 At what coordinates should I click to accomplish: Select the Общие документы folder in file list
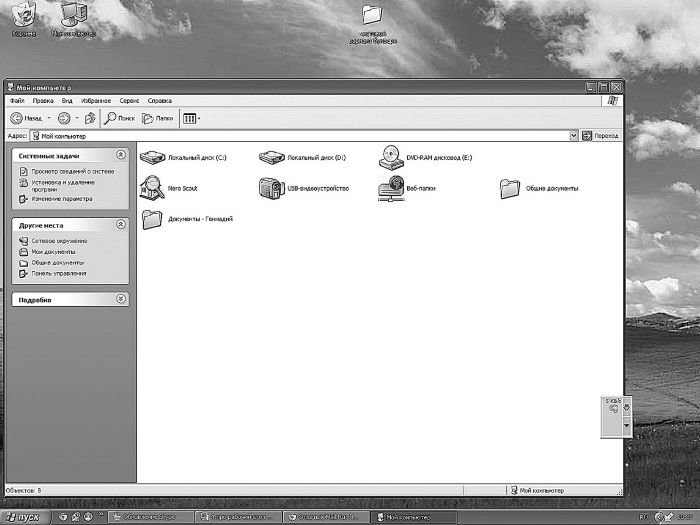point(510,188)
